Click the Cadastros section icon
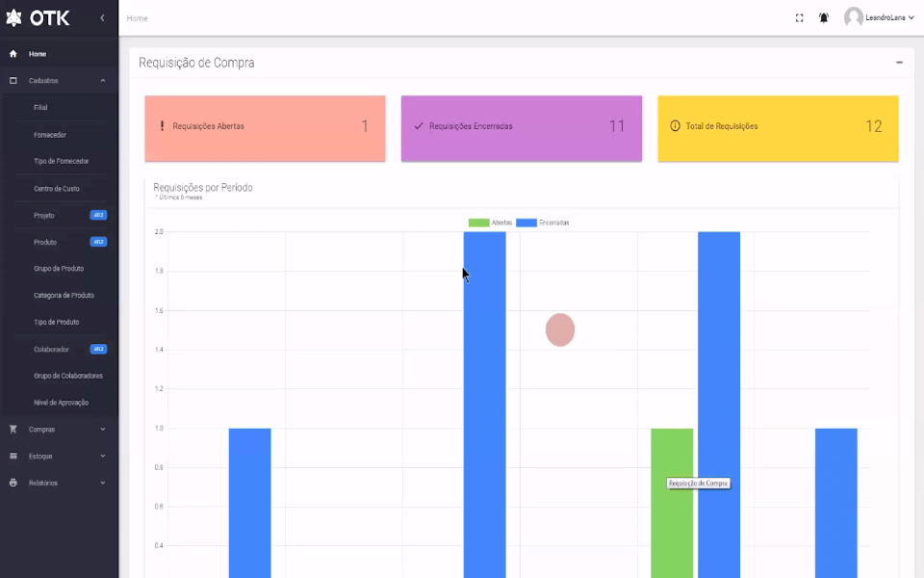 13,80
